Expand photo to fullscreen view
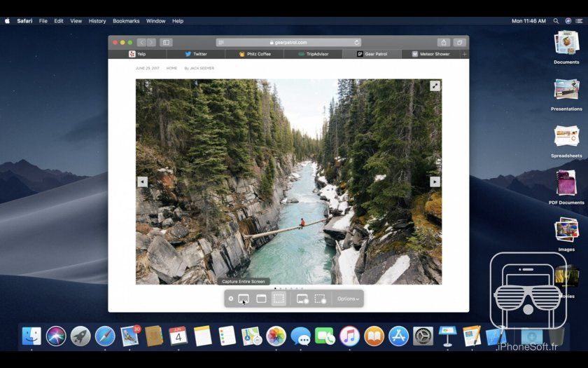Viewport: 588px width, 368px height. (x=435, y=86)
